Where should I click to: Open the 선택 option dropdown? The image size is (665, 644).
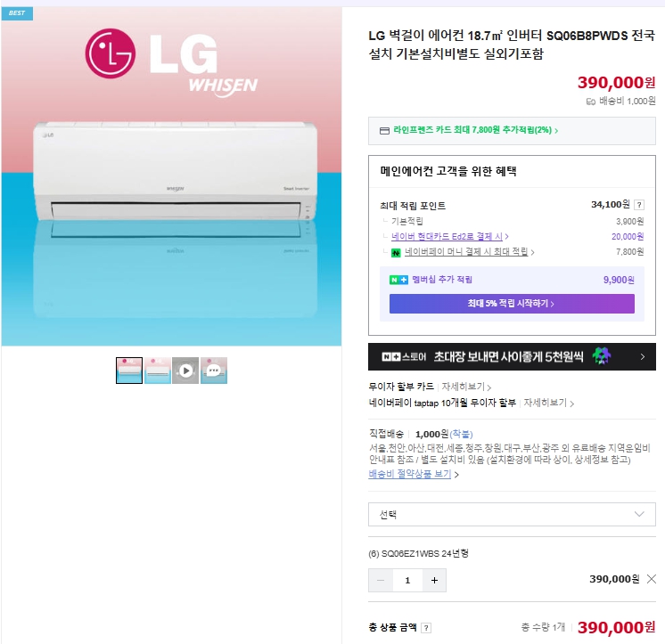tap(512, 514)
